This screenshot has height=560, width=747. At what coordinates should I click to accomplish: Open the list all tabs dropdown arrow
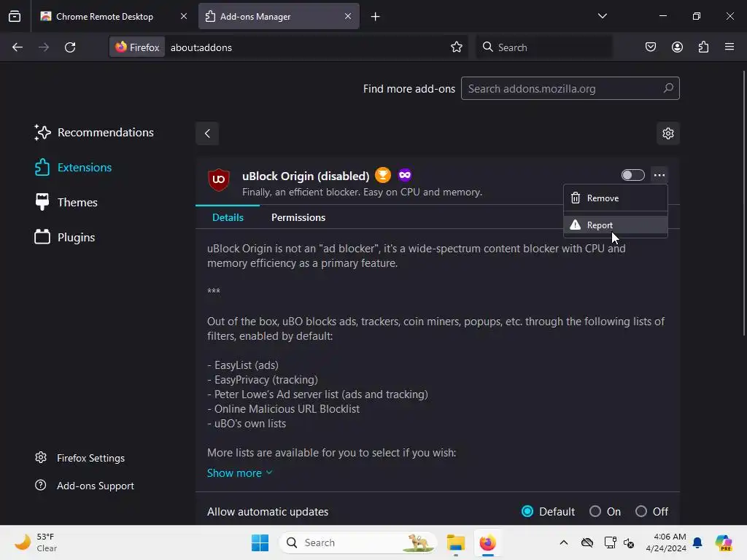coord(602,16)
